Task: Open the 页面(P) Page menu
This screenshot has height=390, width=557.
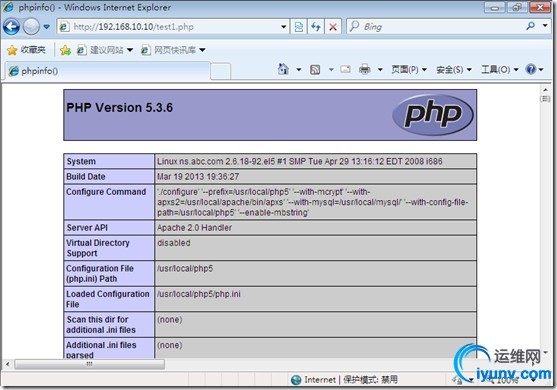Action: [x=409, y=69]
